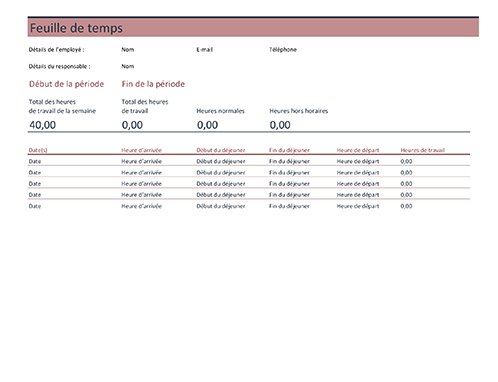The height and width of the screenshot is (382, 498).
Task: Select the "Détails du responsable :" label
Action: point(59,66)
